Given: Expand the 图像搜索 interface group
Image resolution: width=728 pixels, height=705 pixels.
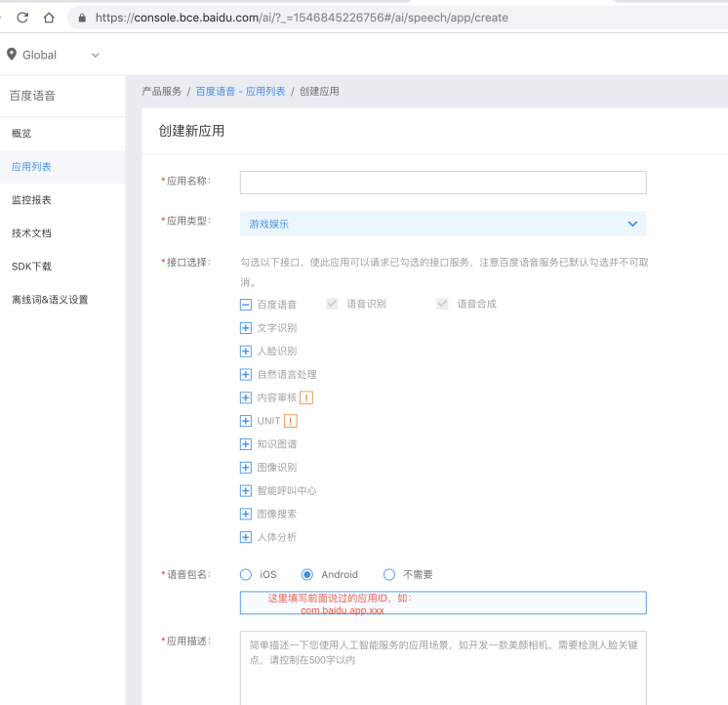Looking at the screenshot, I should pos(246,514).
